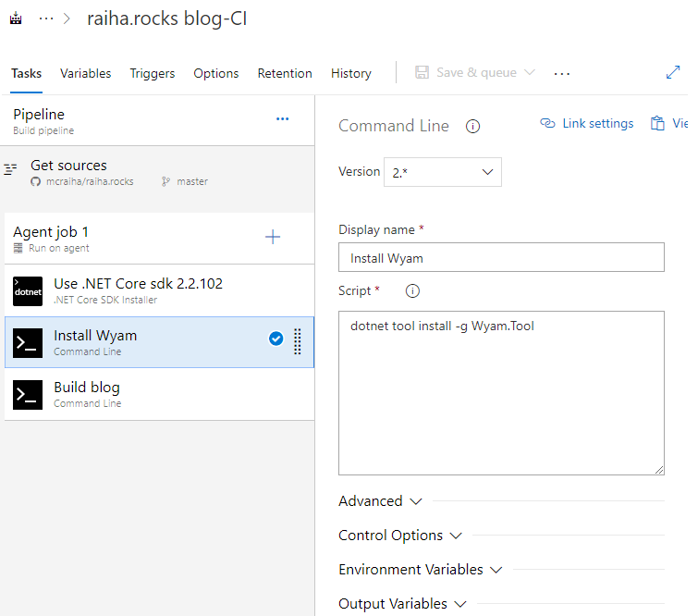
Task: Click the master branch label
Action: click(x=192, y=181)
